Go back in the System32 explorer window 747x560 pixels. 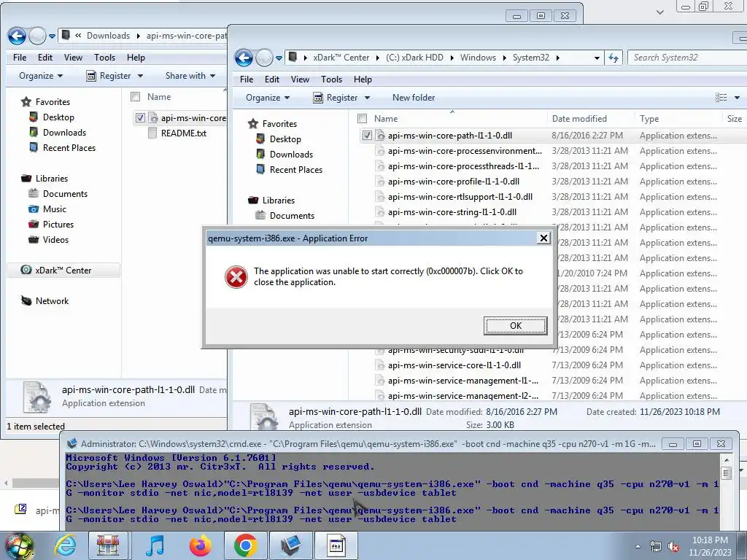pos(244,58)
